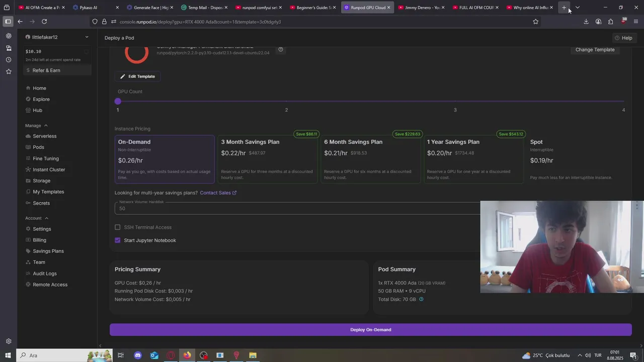Click the template info question icon

point(281,49)
